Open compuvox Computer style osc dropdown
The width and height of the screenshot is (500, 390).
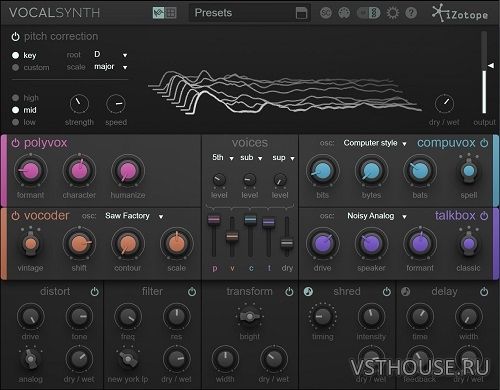375,143
